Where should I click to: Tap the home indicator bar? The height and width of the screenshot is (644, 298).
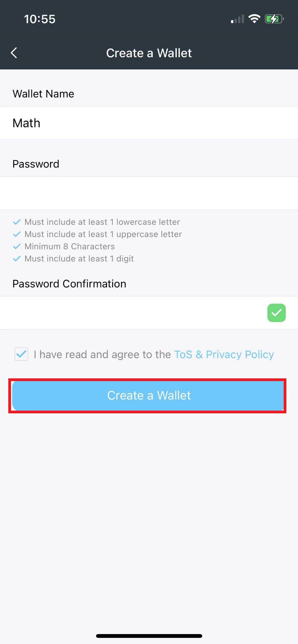pos(149,636)
